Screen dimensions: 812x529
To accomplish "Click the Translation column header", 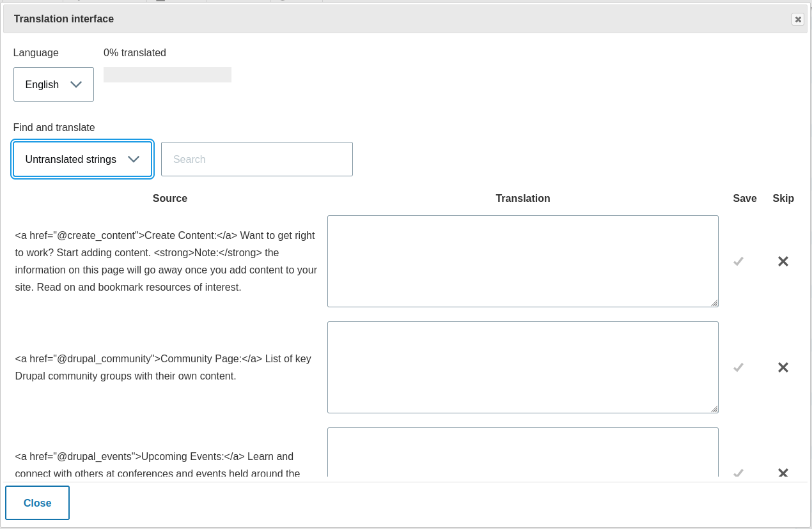I will click(522, 198).
